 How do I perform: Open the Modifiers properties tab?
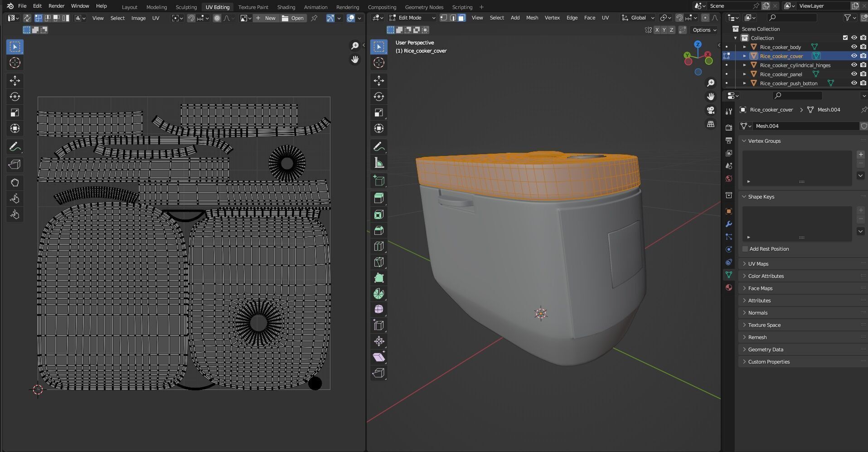click(x=729, y=224)
